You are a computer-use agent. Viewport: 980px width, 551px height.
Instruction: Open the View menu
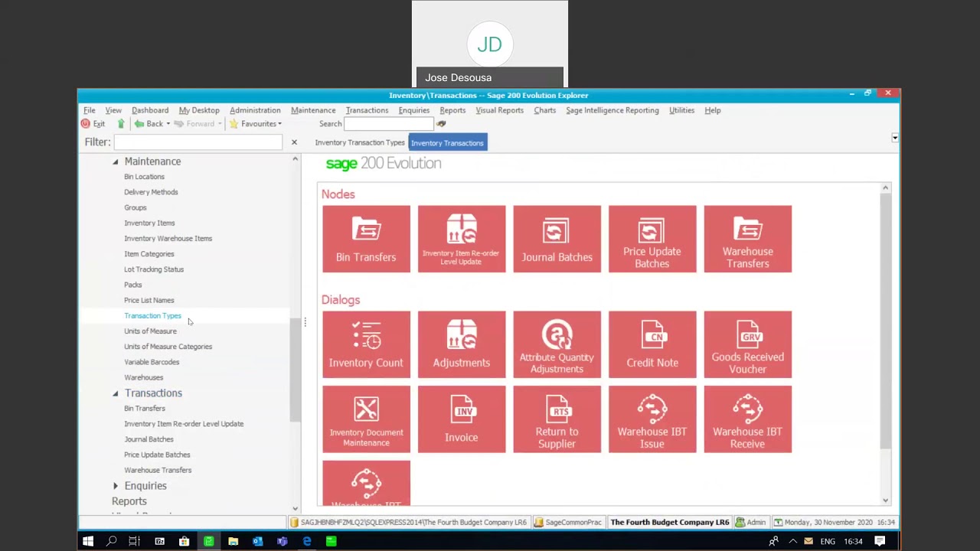coord(113,110)
